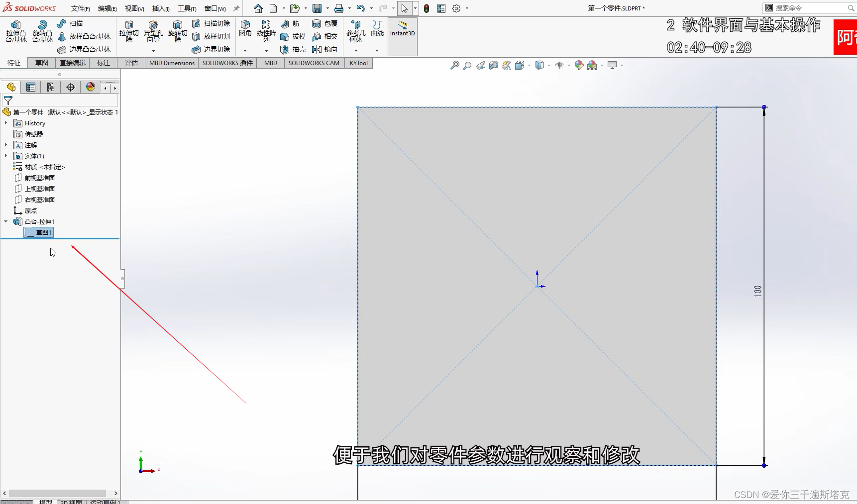Click the feature tree filter field
The image size is (857, 504).
60,101
